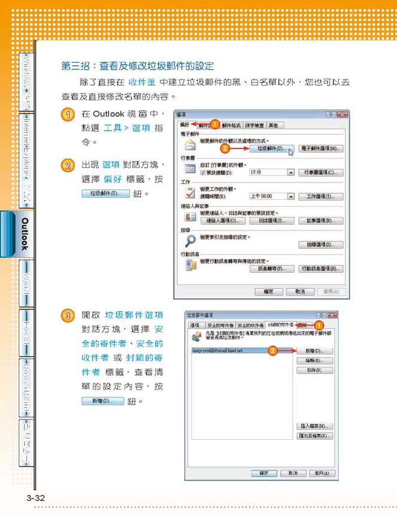Click the envelope icon under 電子郵件 section

coord(190,145)
